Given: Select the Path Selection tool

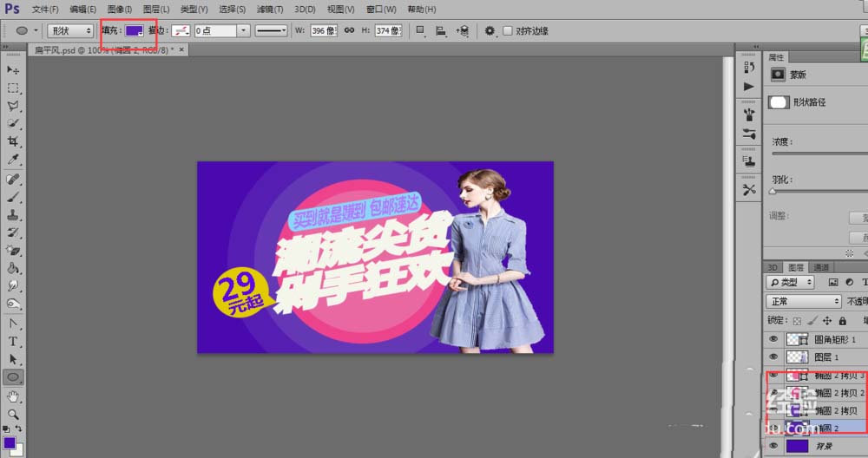Looking at the screenshot, I should pyautogui.click(x=13, y=359).
